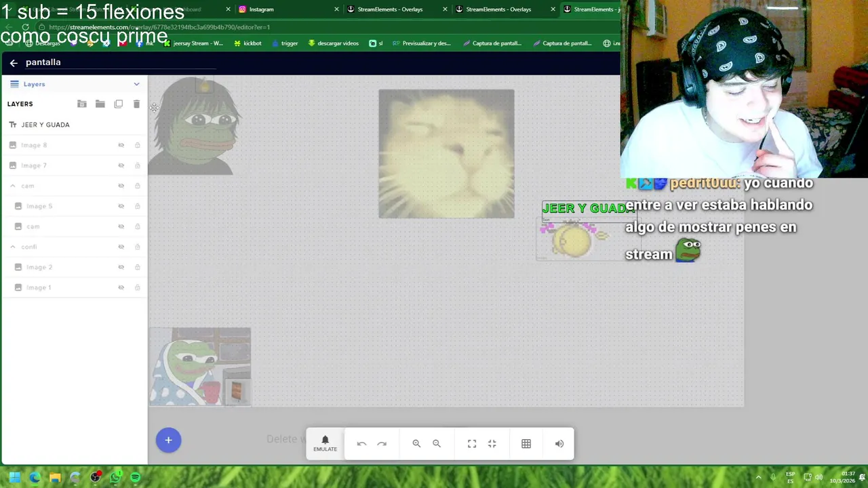Open Spotify from the taskbar

[x=136, y=477]
